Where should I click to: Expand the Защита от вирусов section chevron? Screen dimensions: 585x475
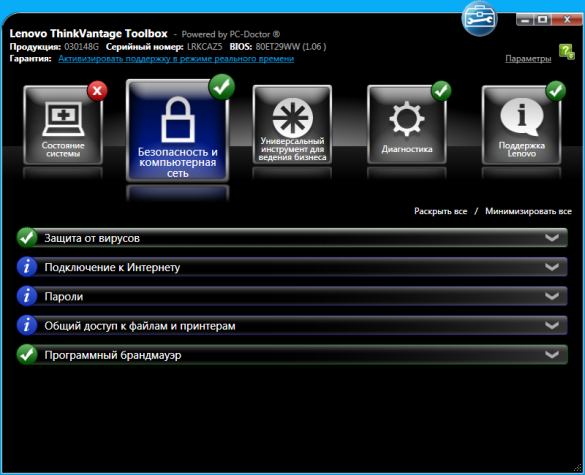pyautogui.click(x=552, y=238)
